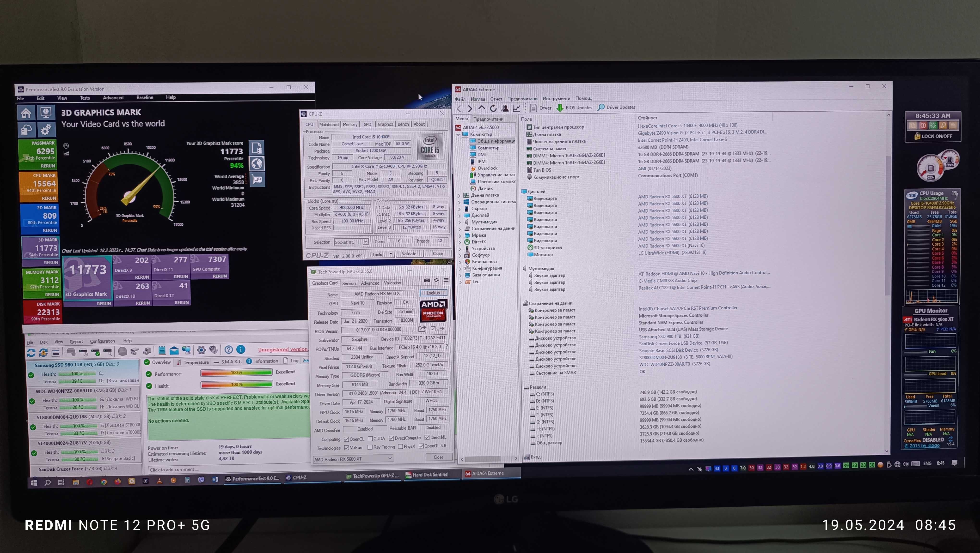Click Hard Disk Sentinel speaker sound icon
Screen dimensions: 980x553
pyautogui.click(x=214, y=350)
